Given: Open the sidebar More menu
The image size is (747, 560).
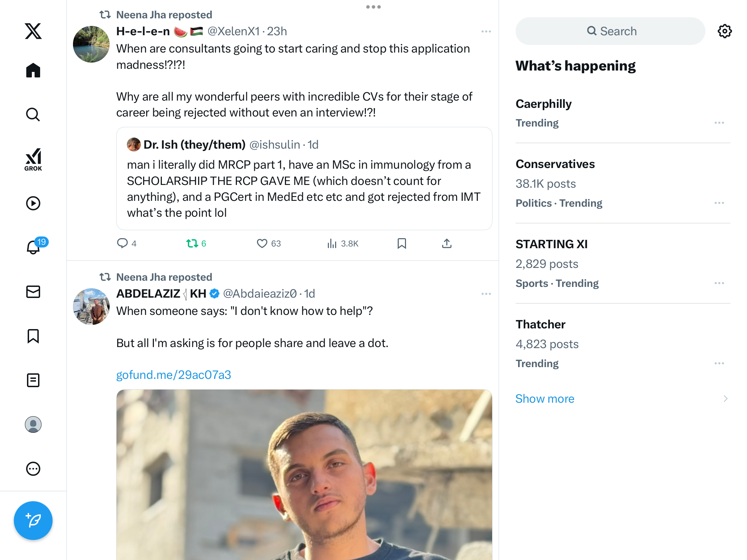Looking at the screenshot, I should pyautogui.click(x=33, y=469).
